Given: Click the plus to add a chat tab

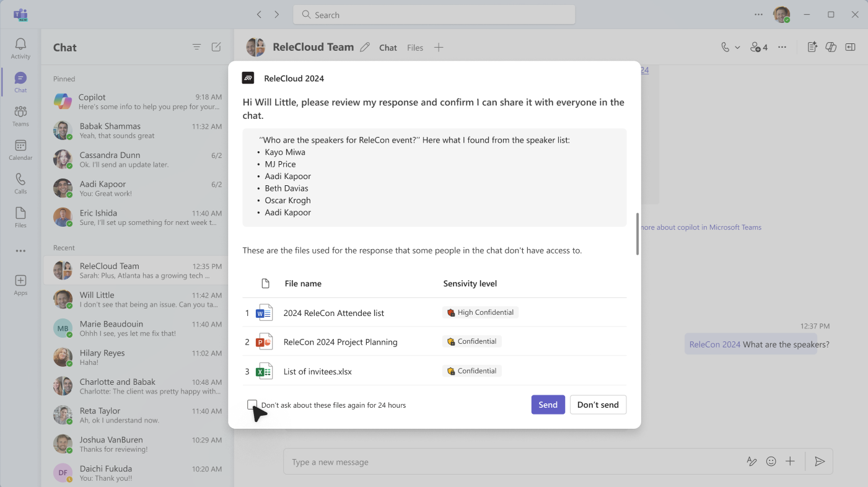Looking at the screenshot, I should pos(439,47).
